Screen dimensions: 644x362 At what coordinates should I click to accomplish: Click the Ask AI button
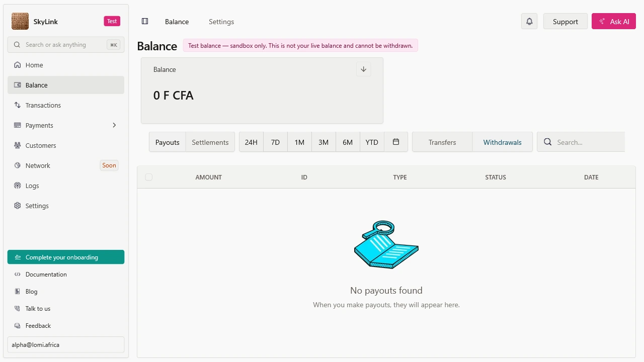[614, 21]
